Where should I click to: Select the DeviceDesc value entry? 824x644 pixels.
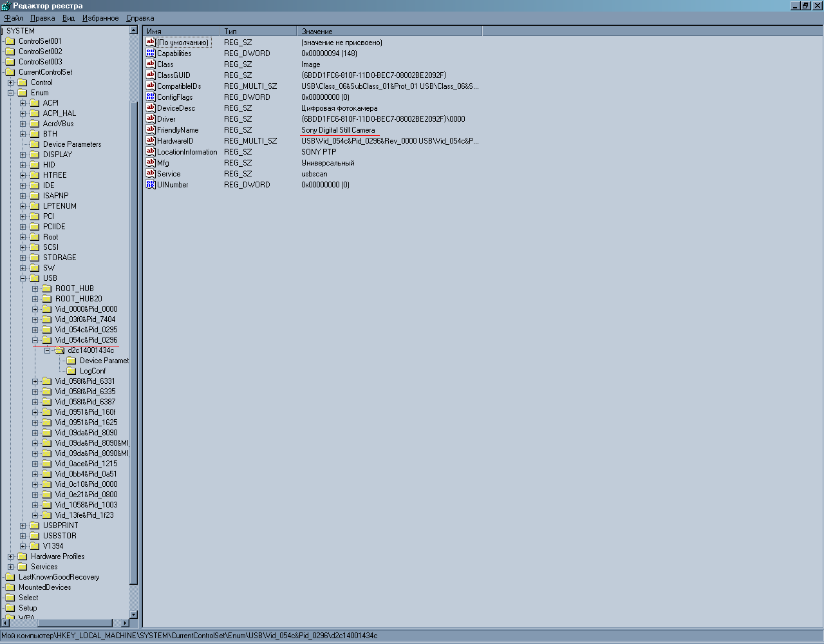(x=176, y=108)
